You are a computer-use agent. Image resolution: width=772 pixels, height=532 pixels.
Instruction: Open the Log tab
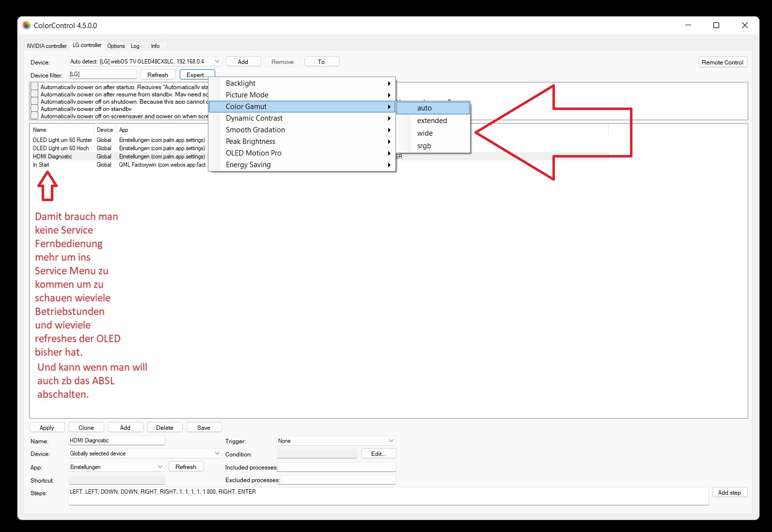tap(135, 46)
